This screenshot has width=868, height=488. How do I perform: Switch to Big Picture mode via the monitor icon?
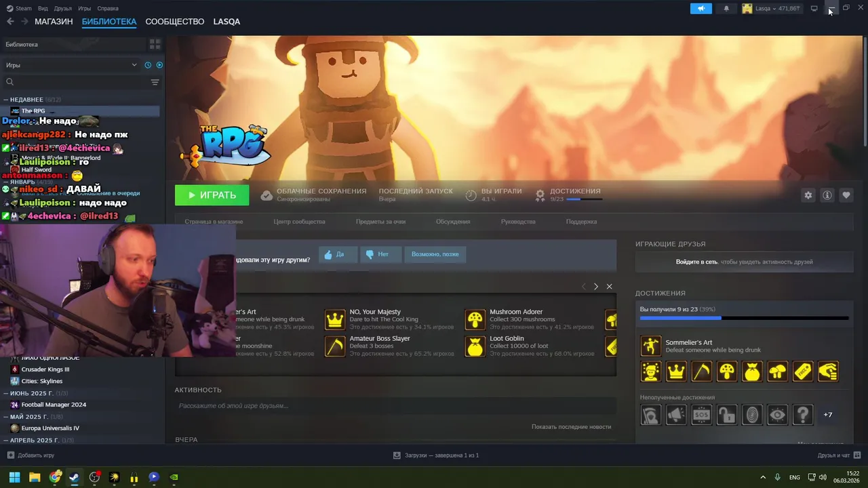pos(814,9)
